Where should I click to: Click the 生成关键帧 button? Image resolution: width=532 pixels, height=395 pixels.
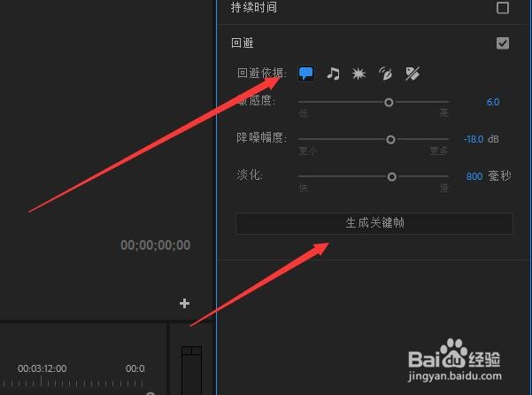click(x=374, y=223)
